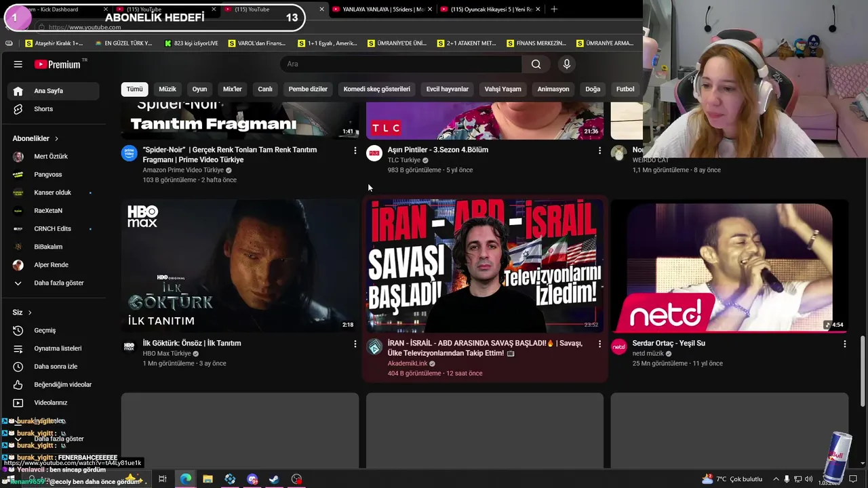Click AkademikLink channel avatar
The image size is (868, 488).
374,347
